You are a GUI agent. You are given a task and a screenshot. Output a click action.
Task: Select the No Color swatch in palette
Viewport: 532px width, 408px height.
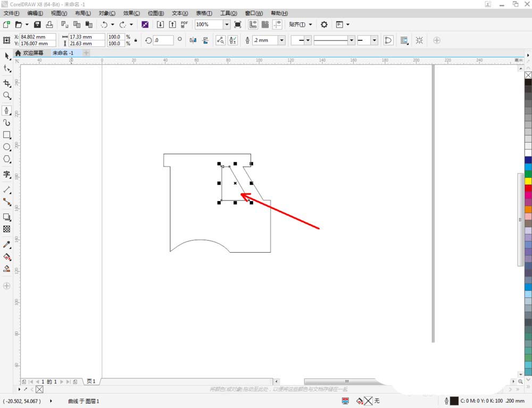pyautogui.click(x=528, y=75)
